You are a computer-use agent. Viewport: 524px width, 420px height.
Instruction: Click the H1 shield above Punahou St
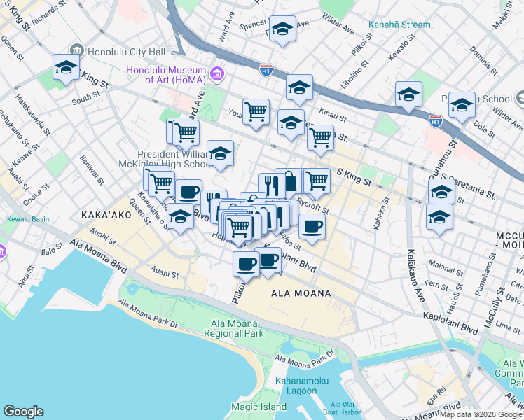pos(436,122)
